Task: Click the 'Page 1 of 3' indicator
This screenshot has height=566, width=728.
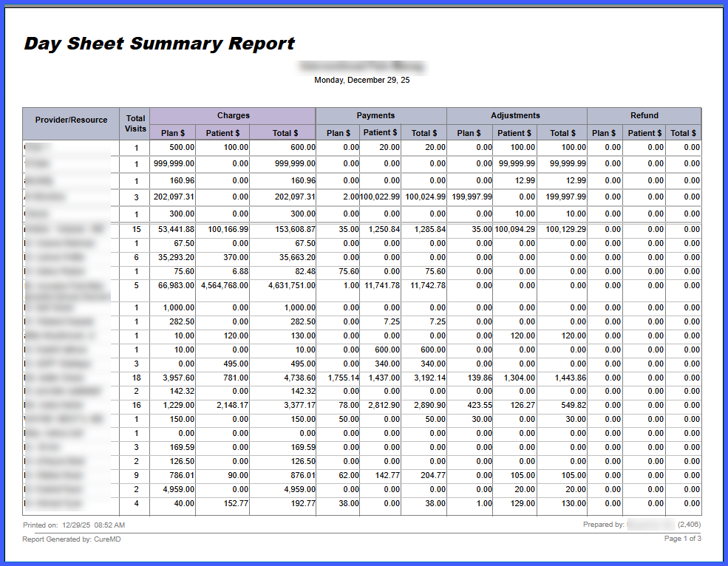Action: [682, 539]
